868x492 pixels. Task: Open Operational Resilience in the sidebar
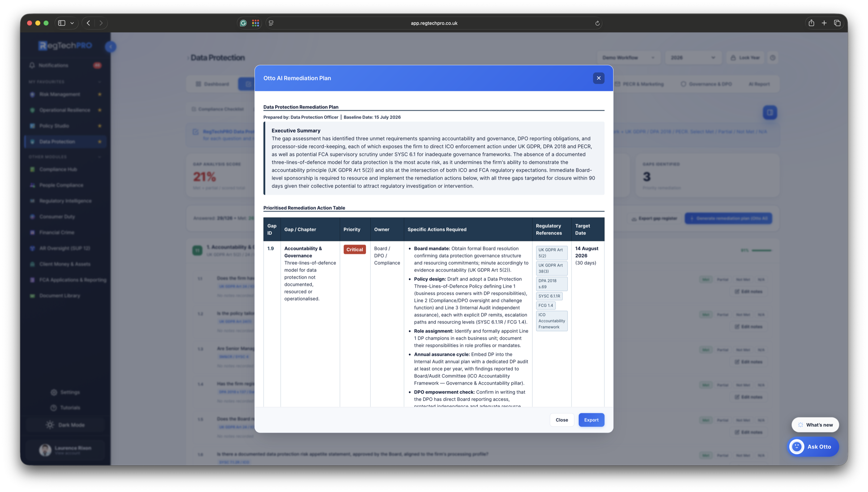[x=65, y=110]
